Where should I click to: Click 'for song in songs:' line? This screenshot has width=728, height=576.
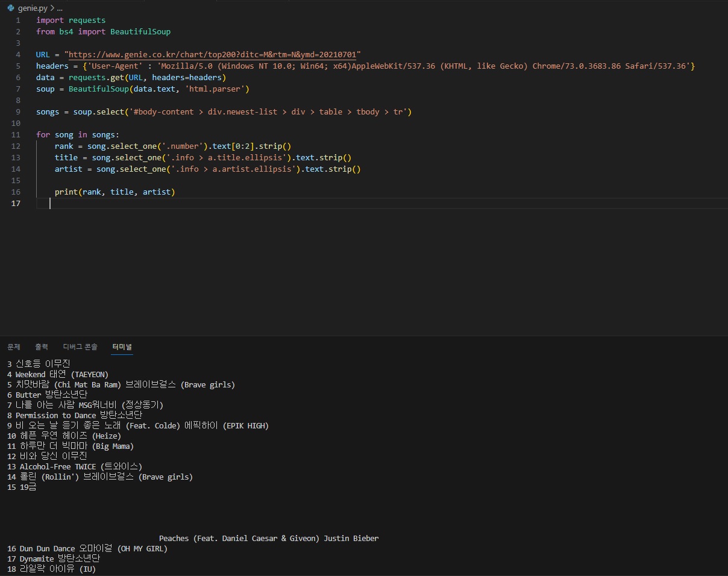click(x=78, y=134)
